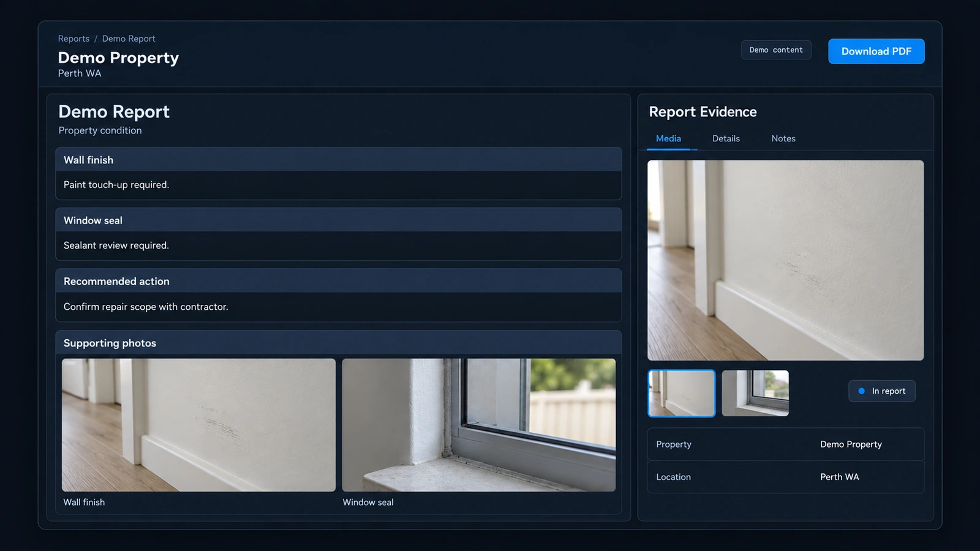Click the Download PDF button
The image size is (980, 551).
[x=876, y=51]
